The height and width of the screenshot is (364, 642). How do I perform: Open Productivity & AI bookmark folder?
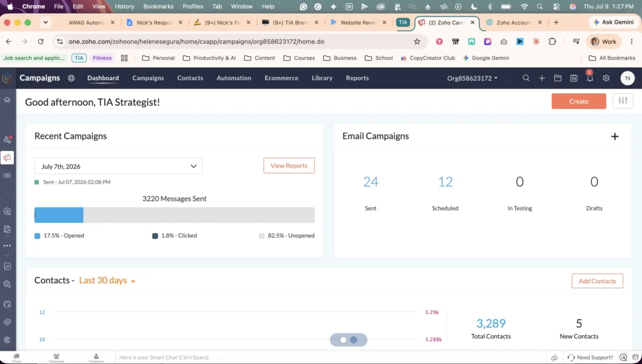209,58
